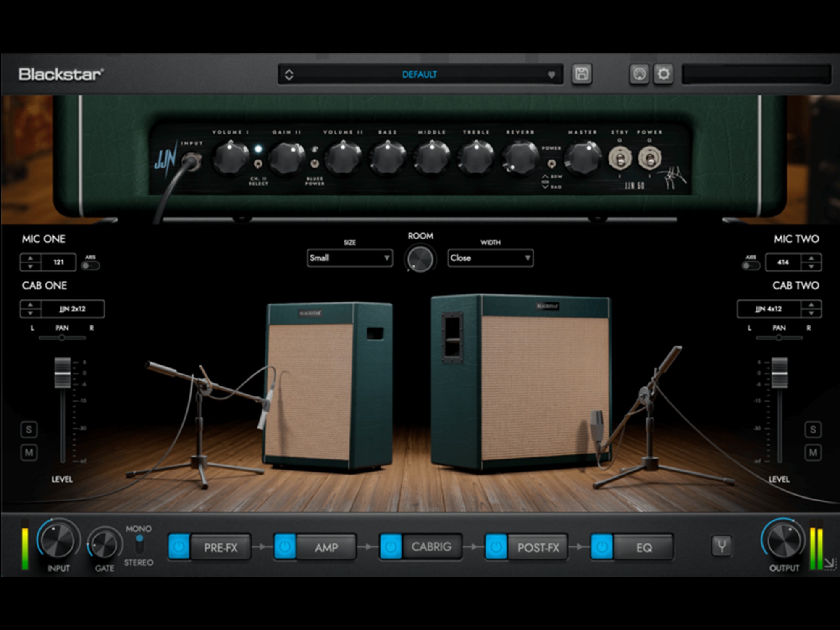
Task: Step Cab Two selection down
Action: (x=811, y=313)
